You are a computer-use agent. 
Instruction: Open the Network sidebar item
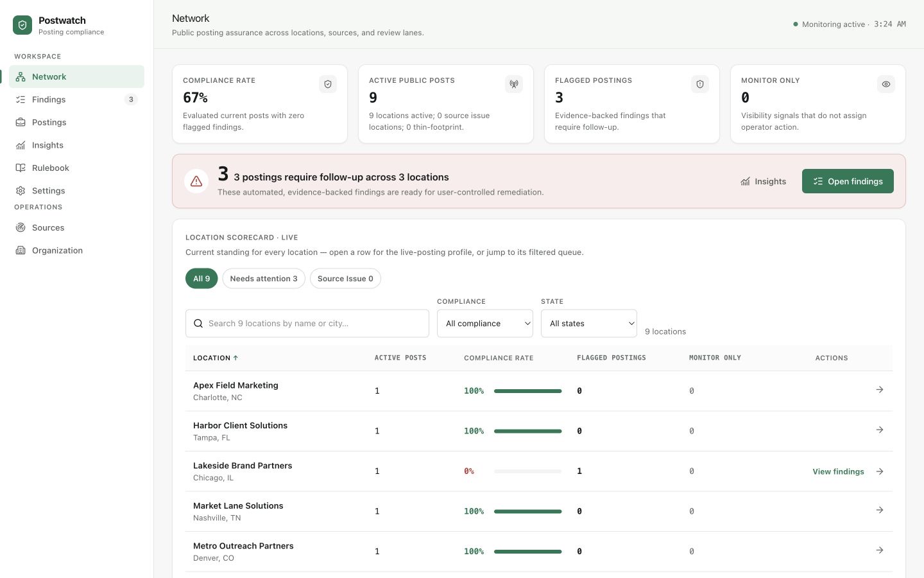pyautogui.click(x=76, y=76)
